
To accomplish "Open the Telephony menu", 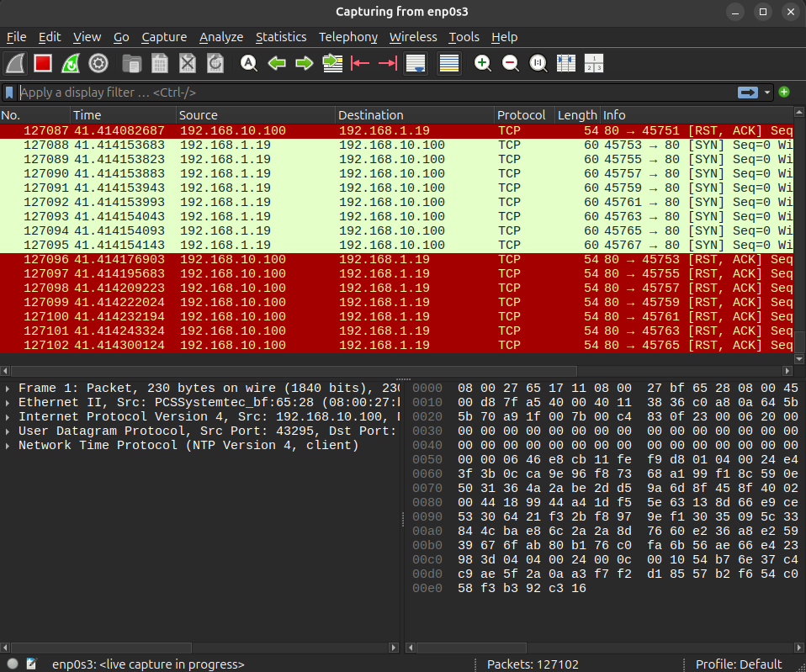I will tap(348, 37).
